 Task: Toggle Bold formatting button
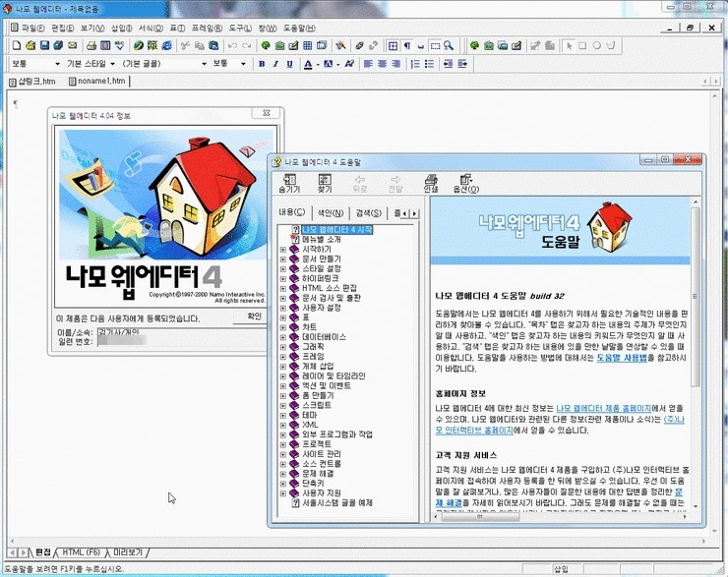click(262, 64)
